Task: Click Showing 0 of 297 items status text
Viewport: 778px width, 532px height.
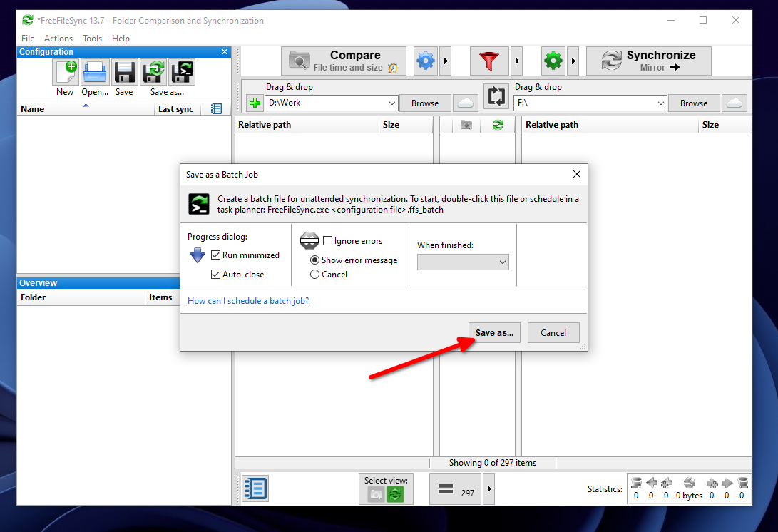Action: [493, 463]
